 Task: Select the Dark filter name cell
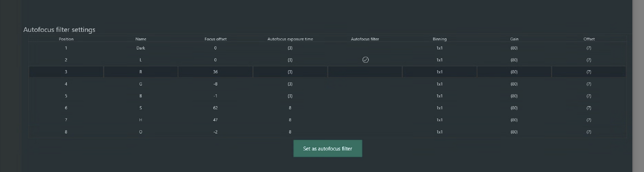click(x=141, y=48)
